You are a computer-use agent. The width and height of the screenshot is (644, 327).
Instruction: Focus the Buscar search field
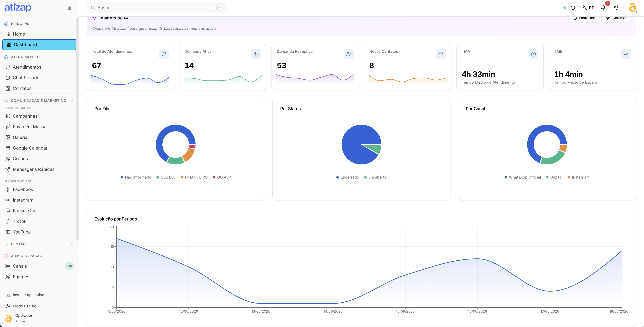click(x=157, y=8)
